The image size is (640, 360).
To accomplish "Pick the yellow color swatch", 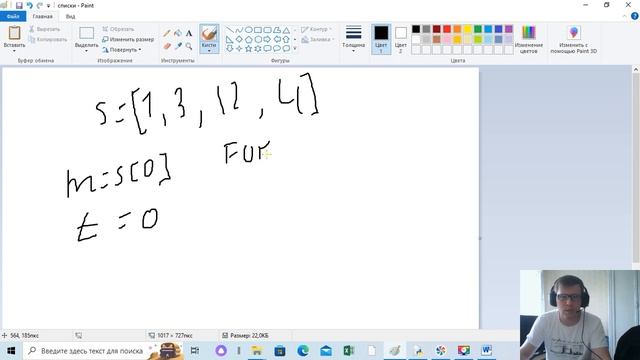I will pos(467,29).
